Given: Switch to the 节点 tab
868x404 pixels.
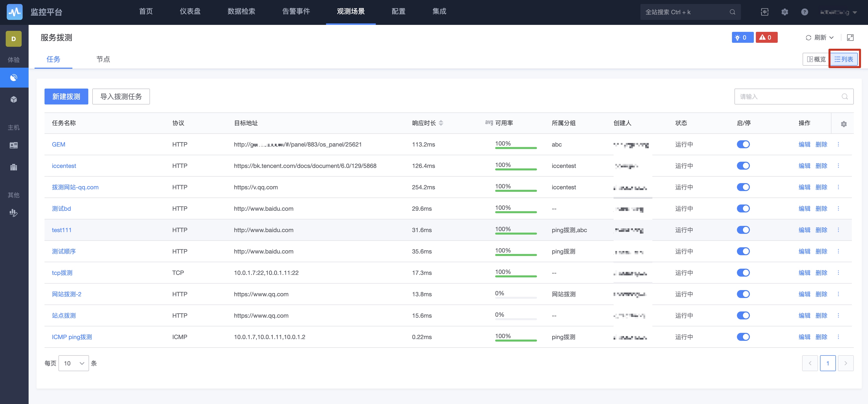Looking at the screenshot, I should click(103, 59).
